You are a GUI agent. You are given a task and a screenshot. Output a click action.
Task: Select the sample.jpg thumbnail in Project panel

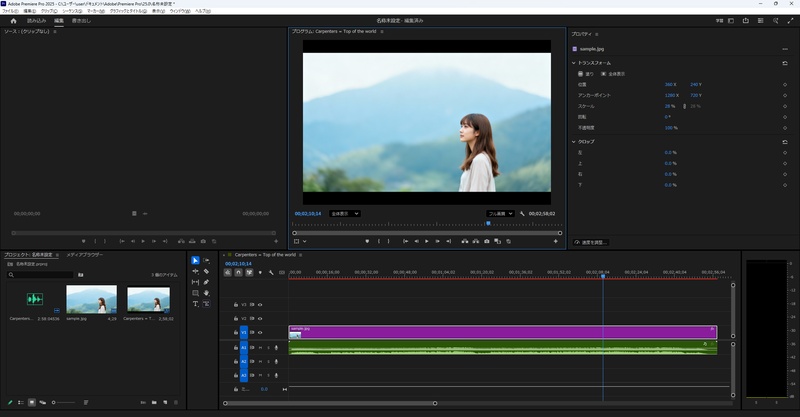tap(91, 299)
